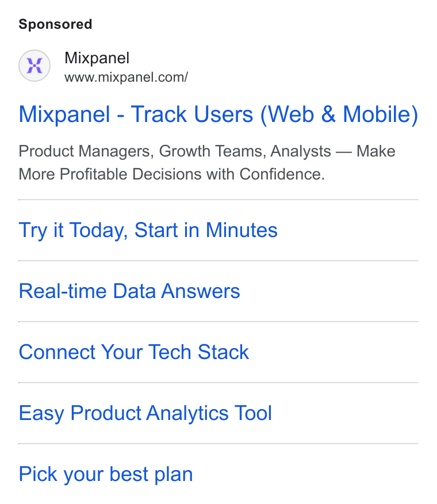Click the word Minutes in the first sitelink
The height and width of the screenshot is (504, 437).
241,230
